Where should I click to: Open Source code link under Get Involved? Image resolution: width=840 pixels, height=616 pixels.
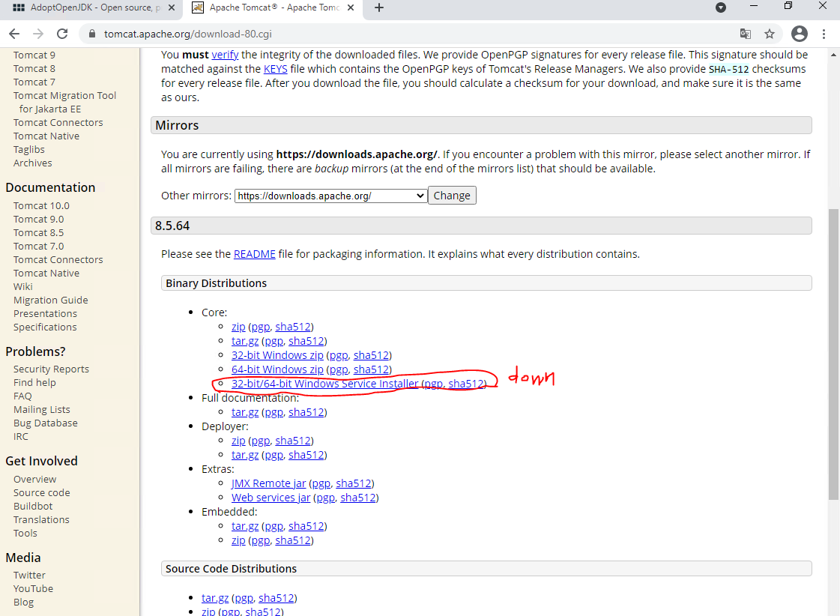point(42,493)
